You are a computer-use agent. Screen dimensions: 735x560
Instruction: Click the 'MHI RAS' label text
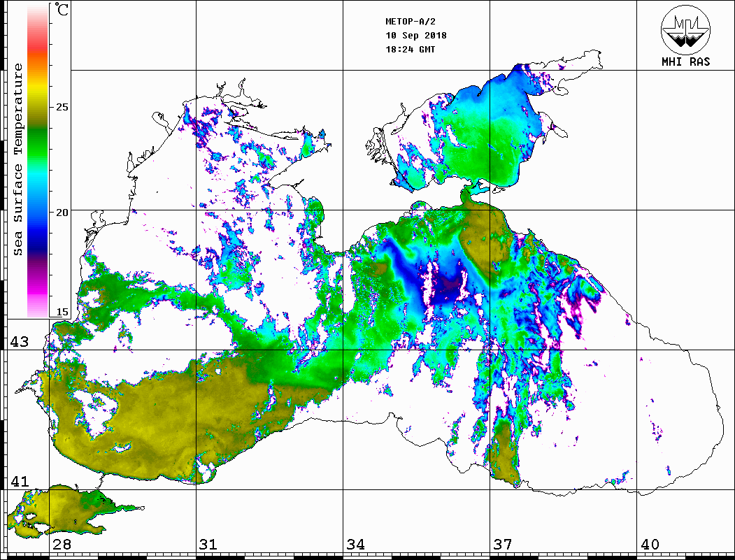coord(685,62)
